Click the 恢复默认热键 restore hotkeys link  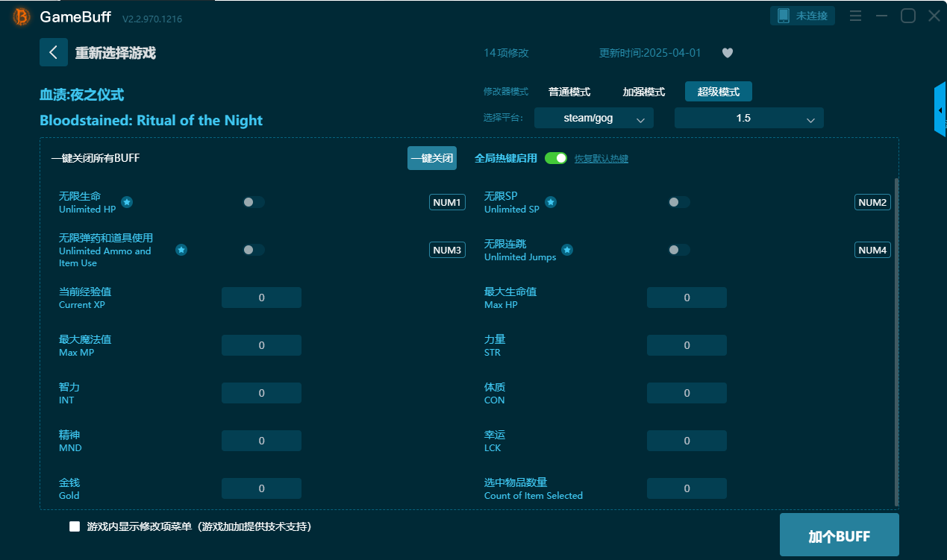[x=601, y=159]
